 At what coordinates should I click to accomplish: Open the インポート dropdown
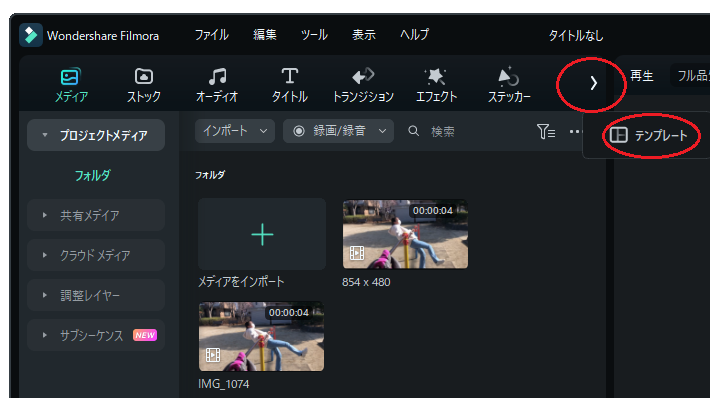pos(235,131)
